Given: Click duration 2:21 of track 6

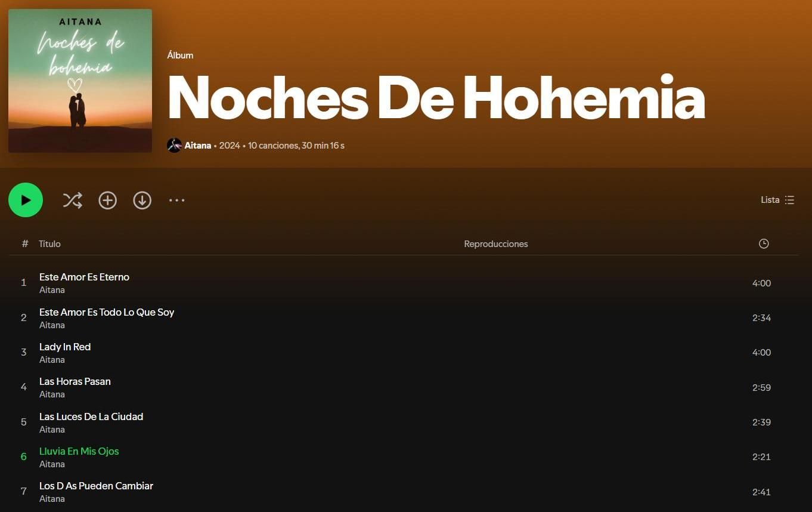Looking at the screenshot, I should (x=761, y=457).
